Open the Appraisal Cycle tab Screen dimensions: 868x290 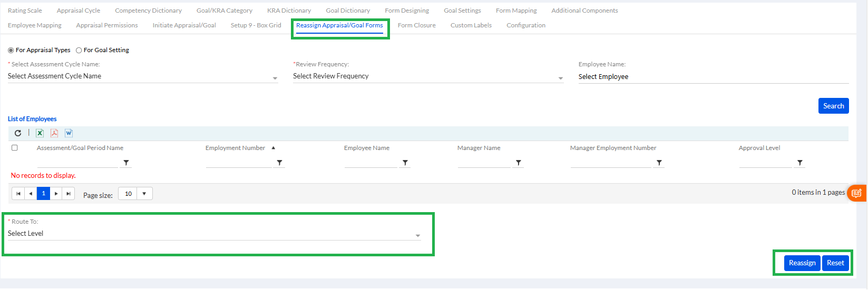point(79,11)
